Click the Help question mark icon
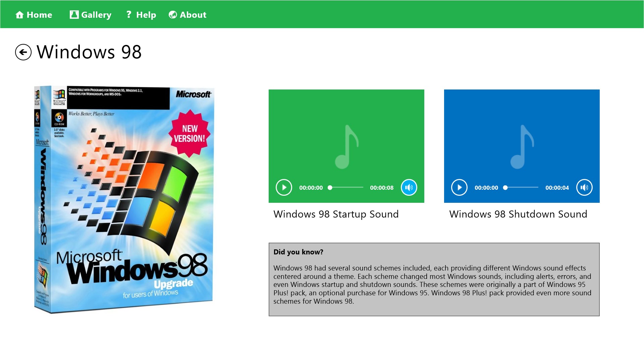 128,14
